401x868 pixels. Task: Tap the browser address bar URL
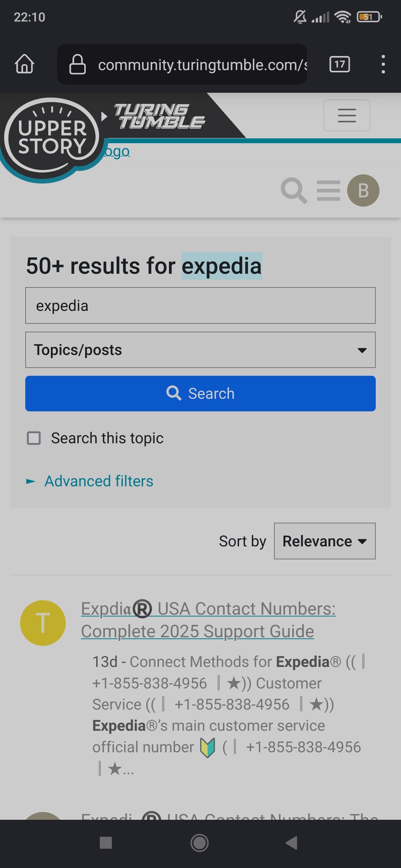coord(200,65)
